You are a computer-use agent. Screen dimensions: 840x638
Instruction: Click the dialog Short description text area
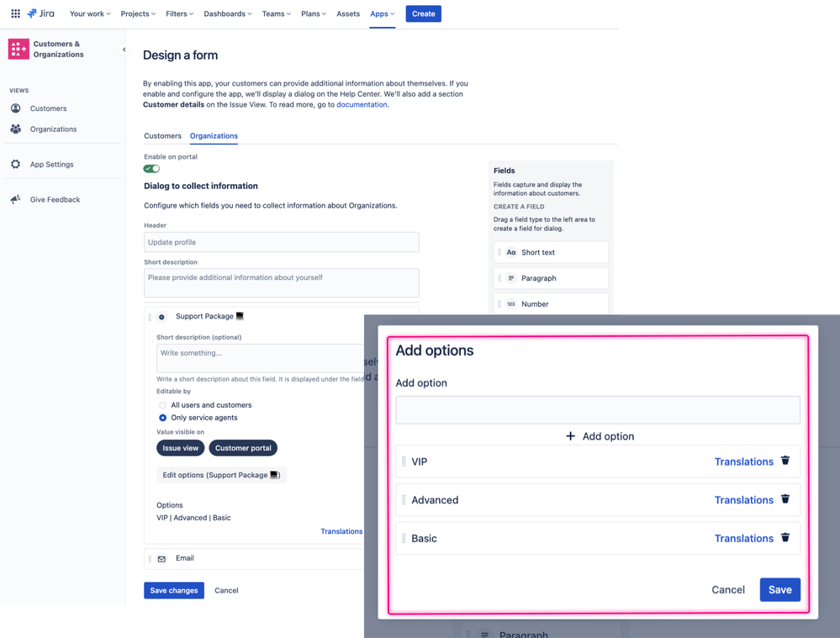282,282
